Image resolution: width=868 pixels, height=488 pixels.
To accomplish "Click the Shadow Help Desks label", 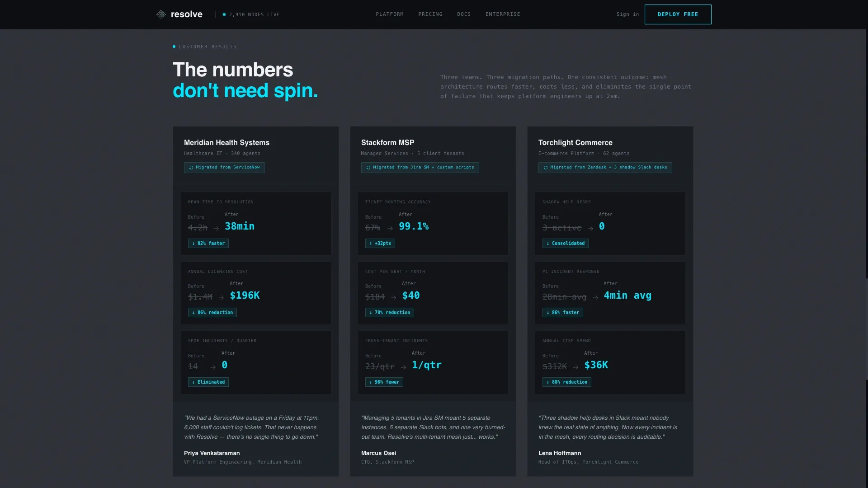I will click(566, 202).
